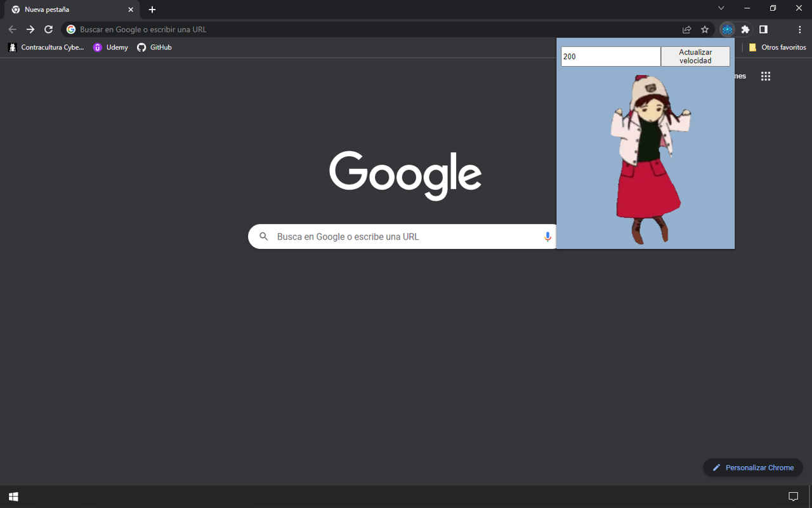
Task: Click the browser back arrow
Action: tap(12, 29)
